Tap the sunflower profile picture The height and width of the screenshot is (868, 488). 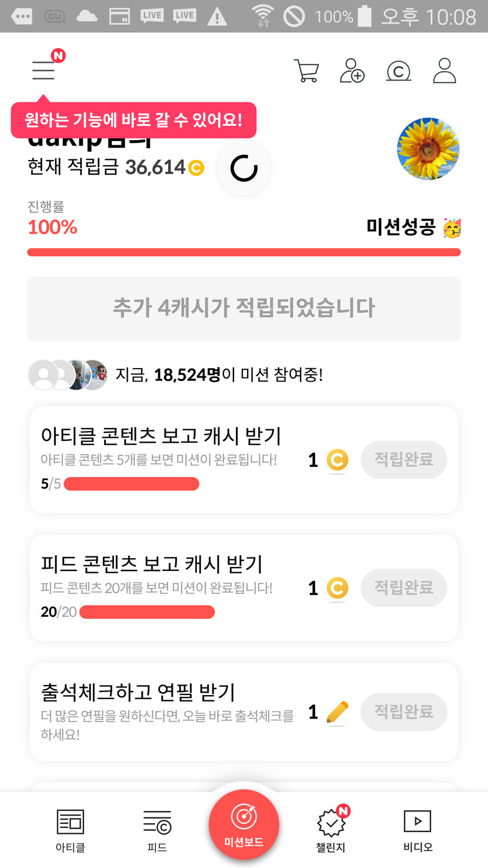click(428, 148)
